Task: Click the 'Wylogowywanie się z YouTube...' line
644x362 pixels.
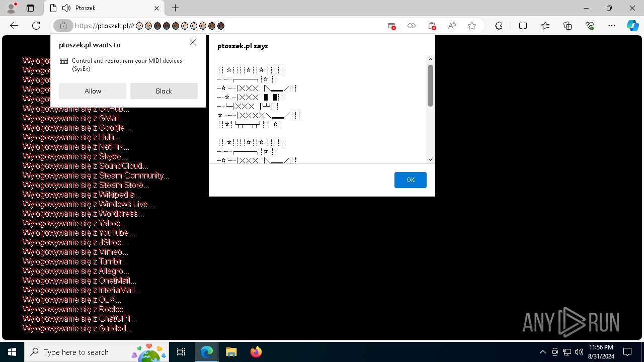Action: [x=79, y=233]
